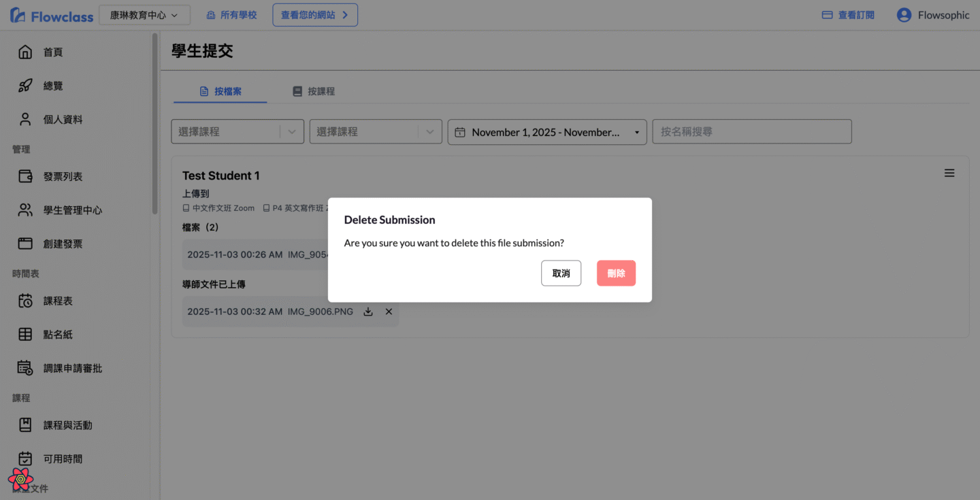Click the React devtools floating icon

[20, 479]
